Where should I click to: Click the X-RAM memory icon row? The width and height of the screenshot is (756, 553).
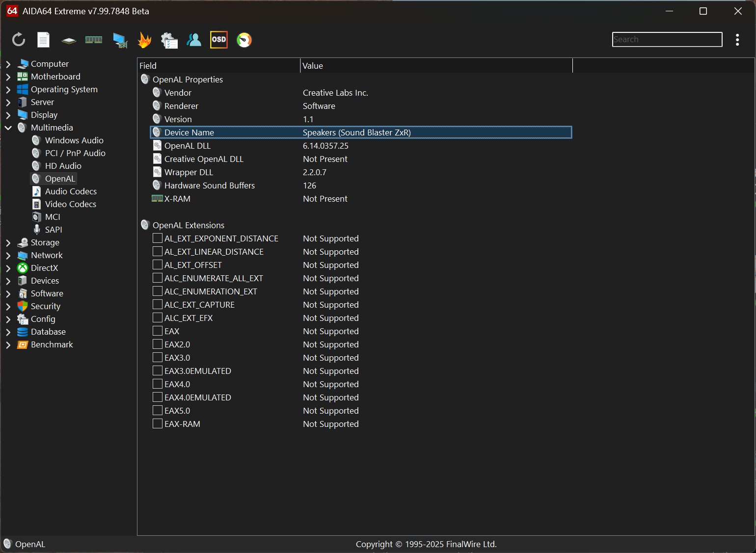[x=361, y=199]
